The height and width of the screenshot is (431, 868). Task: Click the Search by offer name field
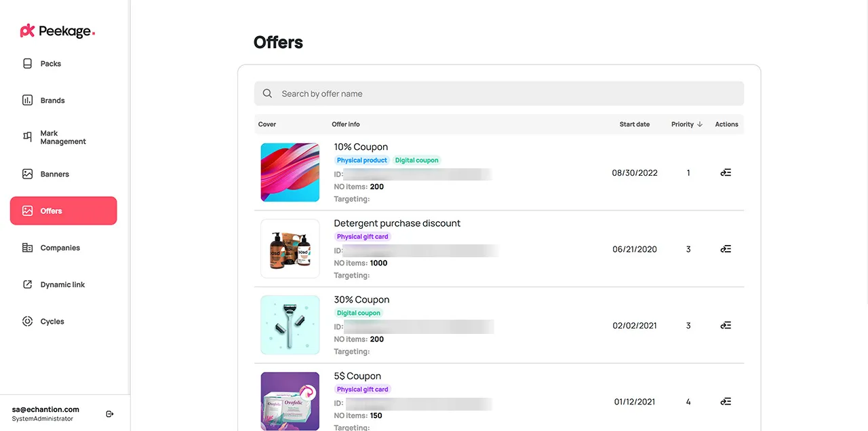tap(498, 94)
